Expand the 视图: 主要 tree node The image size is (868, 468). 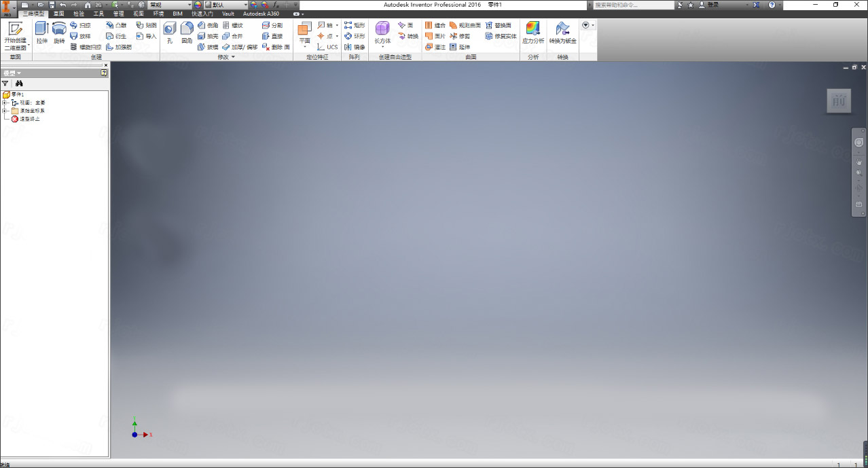[3, 102]
